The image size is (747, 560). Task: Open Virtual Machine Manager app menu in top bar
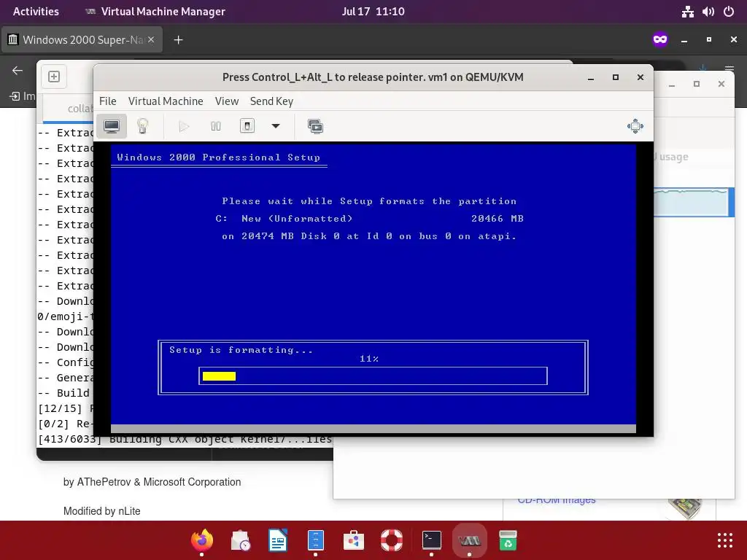click(x=155, y=12)
